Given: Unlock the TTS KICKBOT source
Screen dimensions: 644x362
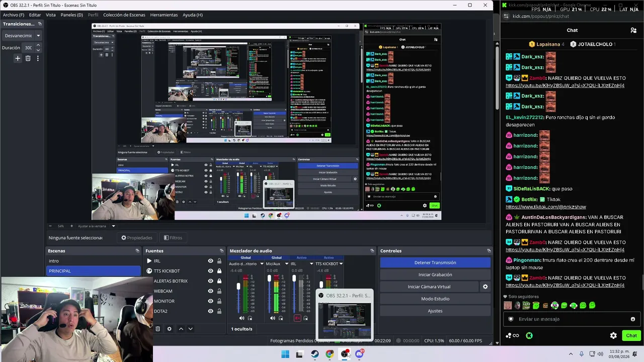Looking at the screenshot, I should point(219,271).
